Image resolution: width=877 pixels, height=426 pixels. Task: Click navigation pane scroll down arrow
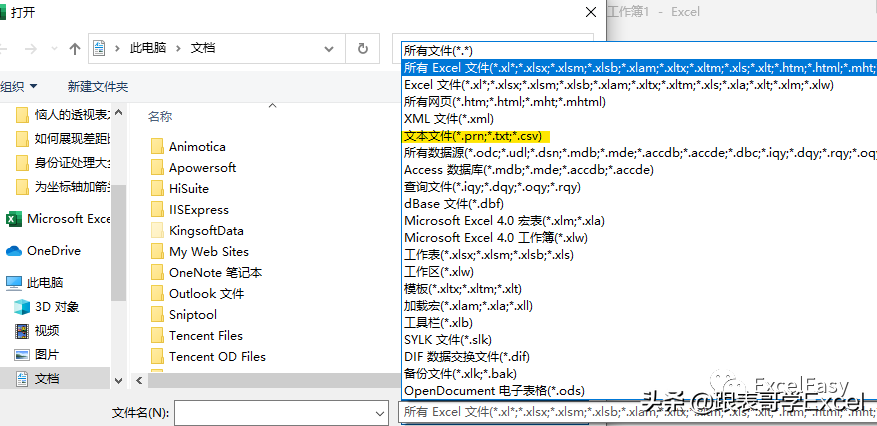click(119, 381)
